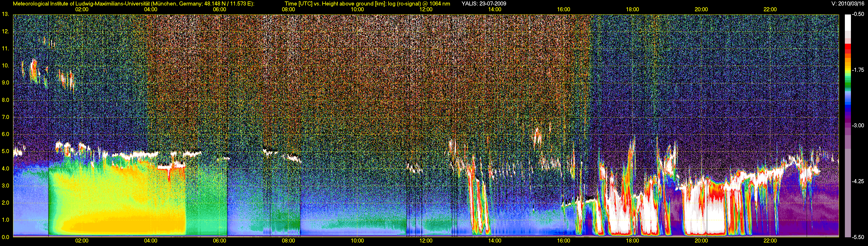Pick the '2.0' height axis label
Image resolution: width=868 pixels, height=246 pixels.
coord(5,203)
